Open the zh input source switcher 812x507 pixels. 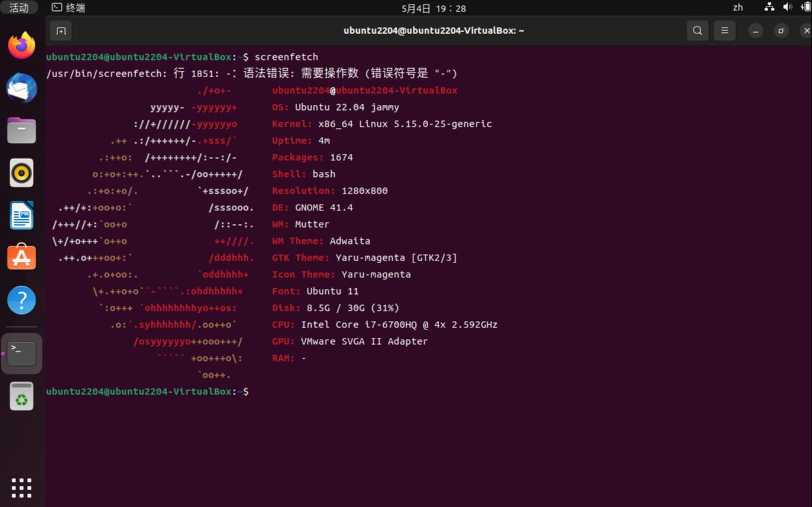(737, 8)
